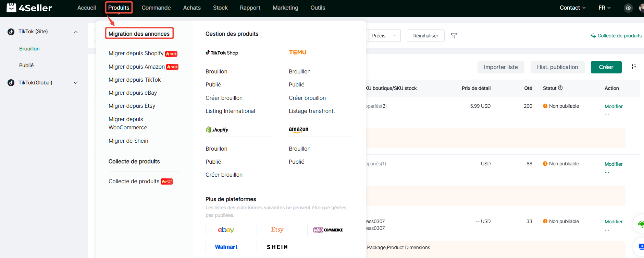Screen dimensions: 644x258
Task: Select Migrer depuis eBay
Action: coord(133,93)
